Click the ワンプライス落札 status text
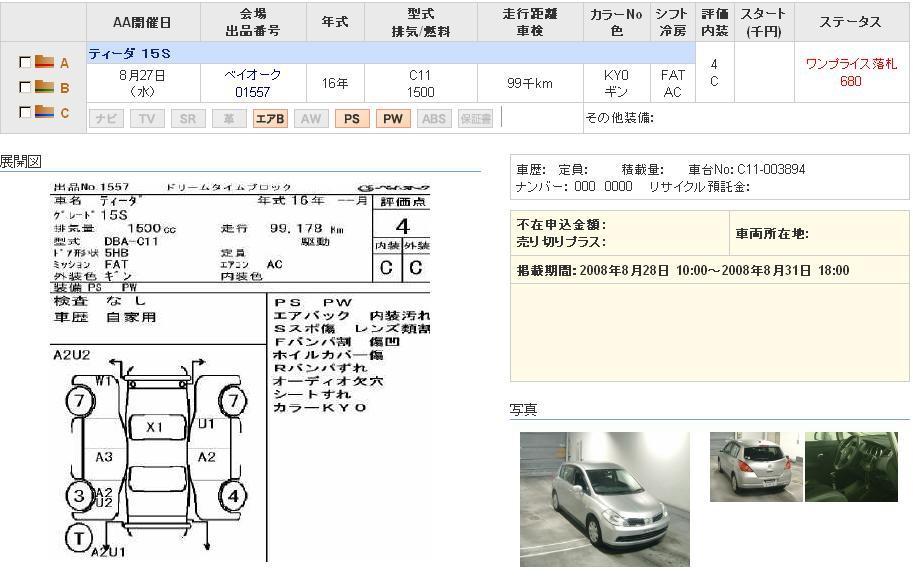 click(x=851, y=64)
